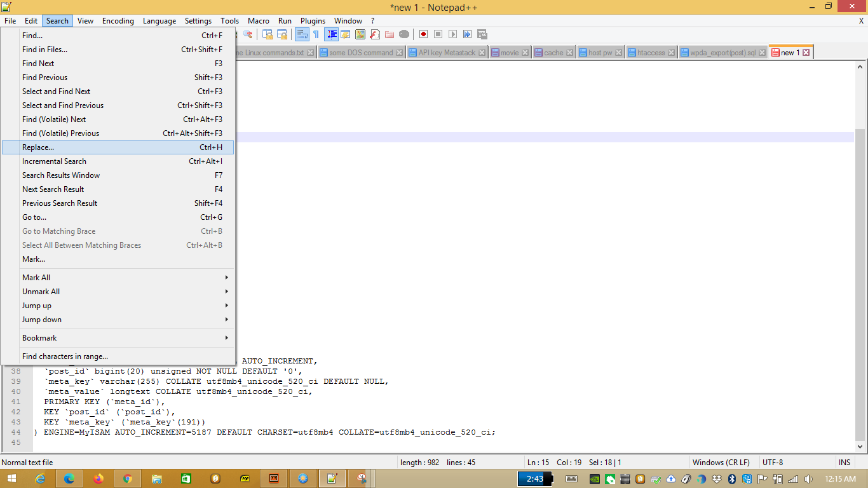Click the Playback macro icon
Image resolution: width=868 pixels, height=488 pixels.
(452, 34)
